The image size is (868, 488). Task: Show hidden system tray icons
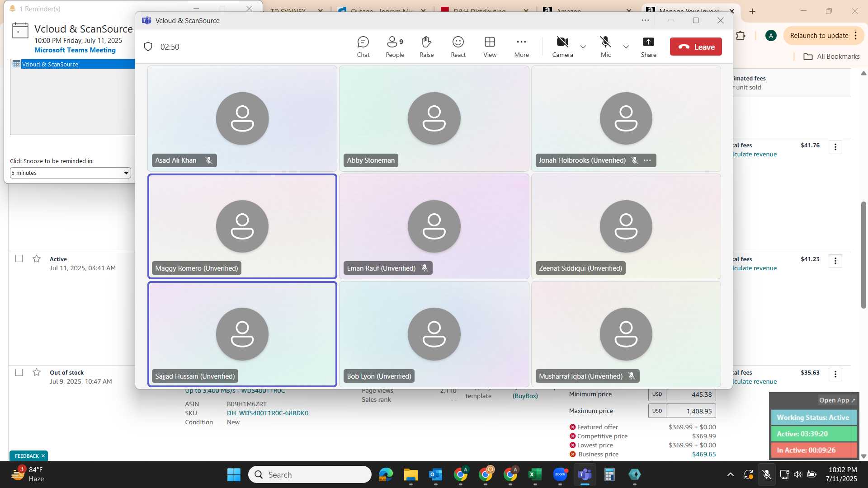(730, 474)
